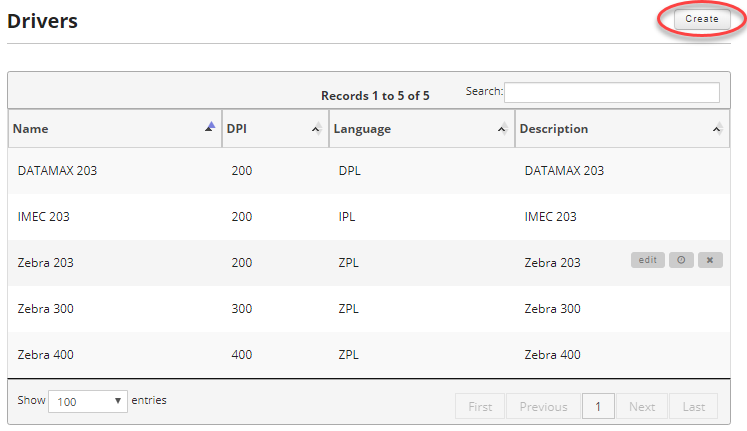Edit the Zebra 203 driver
The image size is (747, 431).
tap(647, 260)
